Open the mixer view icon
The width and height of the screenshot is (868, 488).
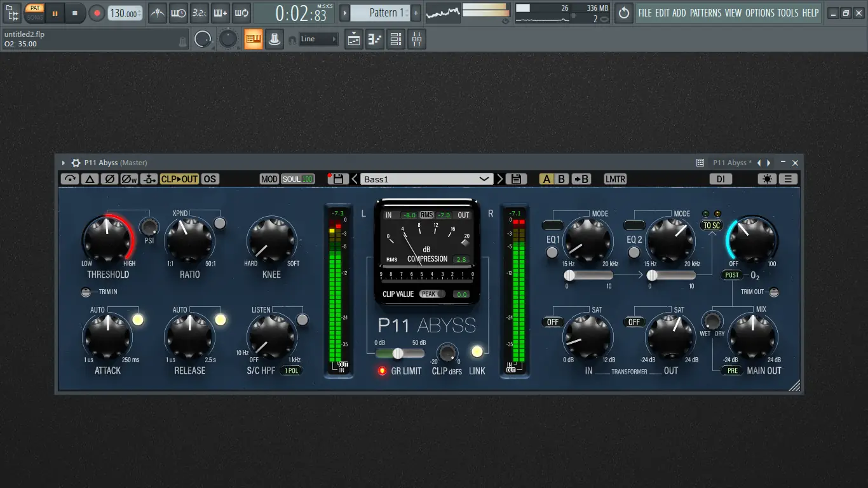[x=417, y=39]
